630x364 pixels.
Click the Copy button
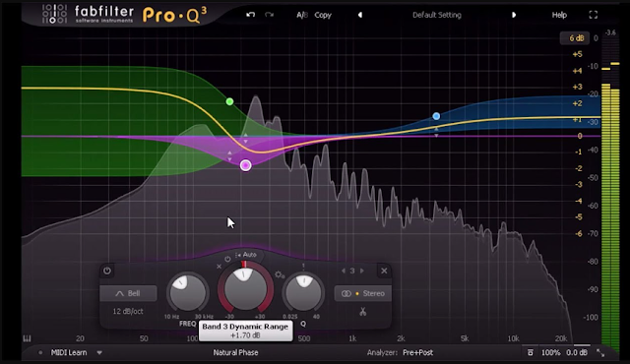323,15
